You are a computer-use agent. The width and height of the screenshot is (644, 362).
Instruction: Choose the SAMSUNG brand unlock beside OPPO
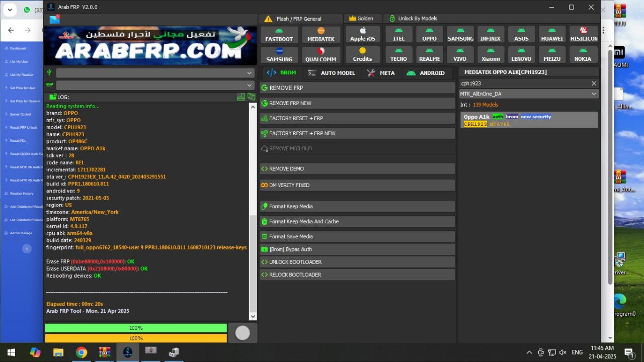tap(460, 35)
